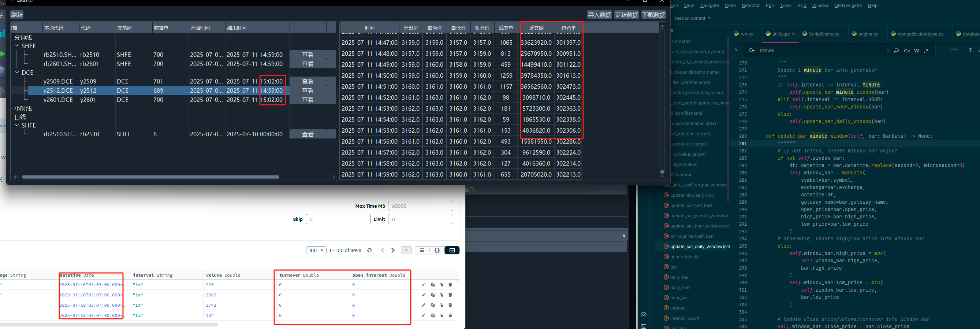Open the Navigate menu in the IDE
Image resolution: width=980 pixels, height=329 pixels.
pos(709,5)
